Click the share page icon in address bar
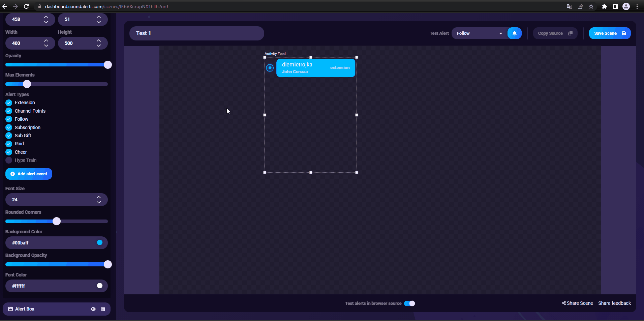This screenshot has height=321, width=644. [x=580, y=6]
